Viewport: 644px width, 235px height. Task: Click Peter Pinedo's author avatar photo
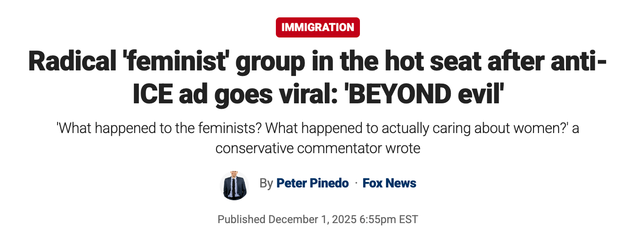point(233,186)
